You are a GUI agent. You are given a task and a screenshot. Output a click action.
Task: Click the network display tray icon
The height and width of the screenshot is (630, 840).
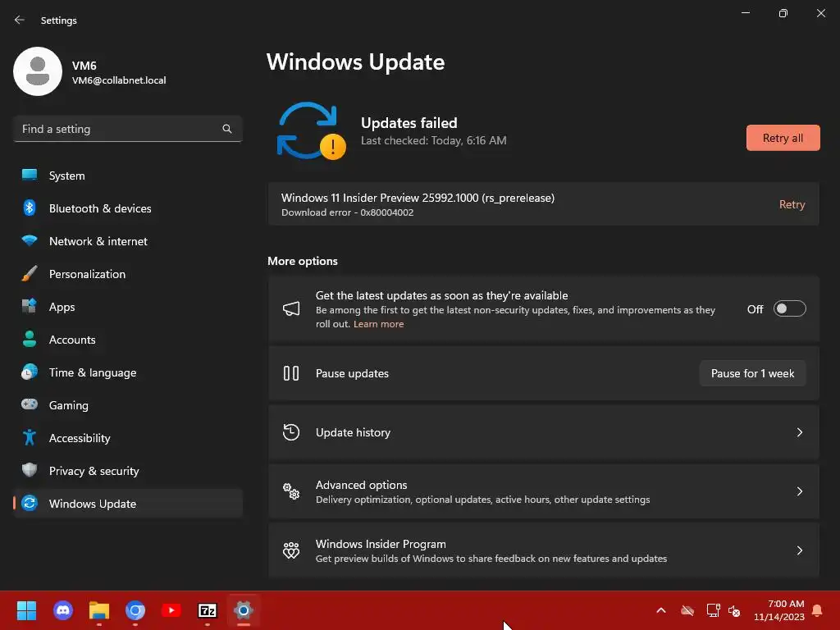pyautogui.click(x=713, y=610)
